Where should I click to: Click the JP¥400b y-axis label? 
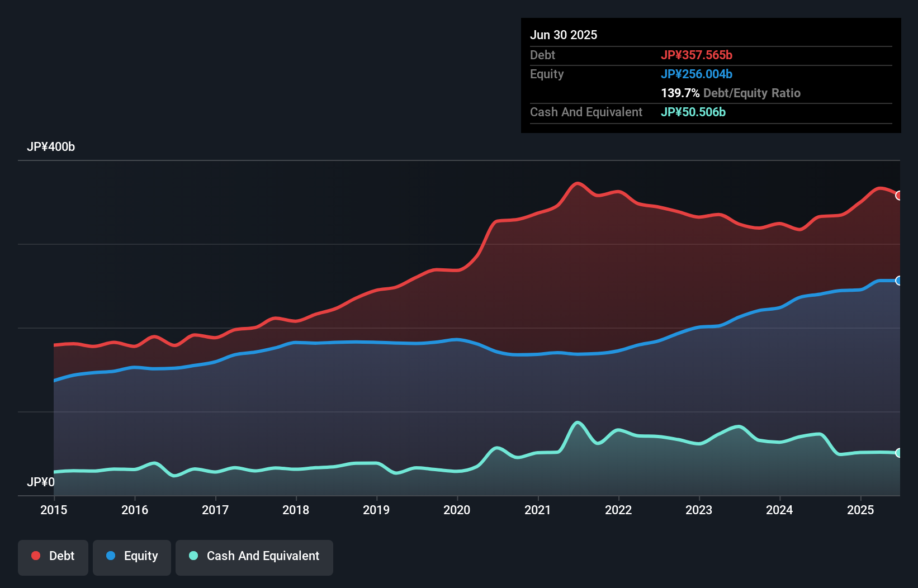click(x=51, y=147)
